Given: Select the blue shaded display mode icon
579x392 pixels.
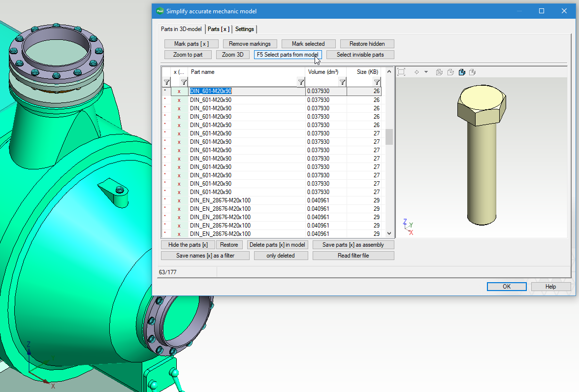Looking at the screenshot, I should [x=462, y=72].
